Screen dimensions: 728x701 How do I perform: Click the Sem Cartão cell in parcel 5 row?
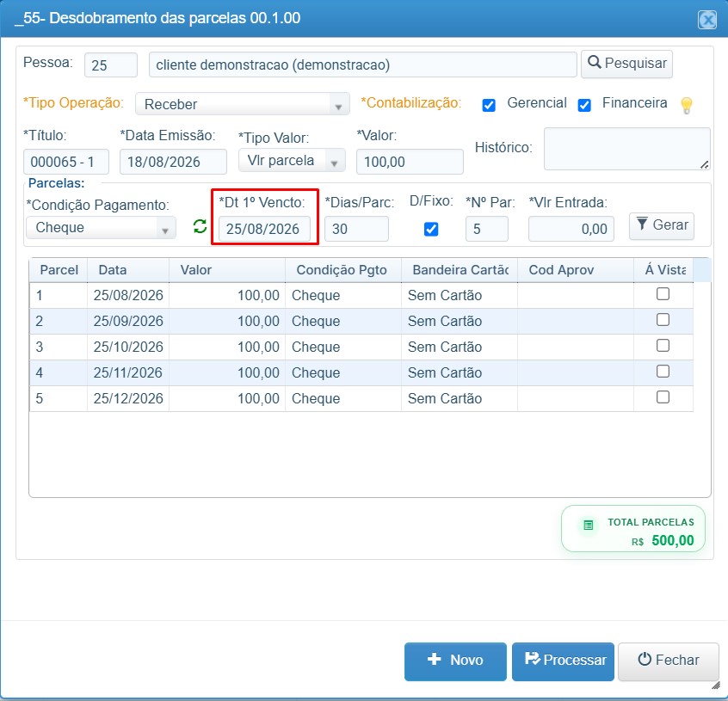[x=460, y=398]
